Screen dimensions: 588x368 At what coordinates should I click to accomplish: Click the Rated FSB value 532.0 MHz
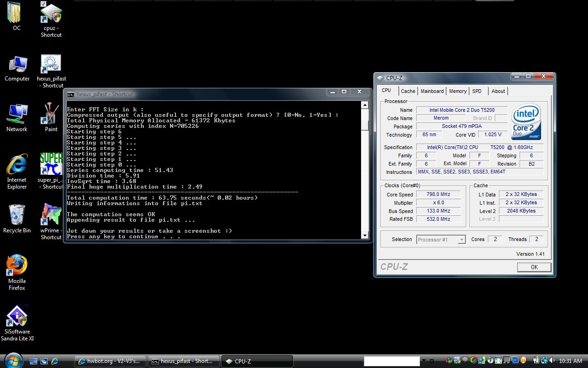[438, 219]
